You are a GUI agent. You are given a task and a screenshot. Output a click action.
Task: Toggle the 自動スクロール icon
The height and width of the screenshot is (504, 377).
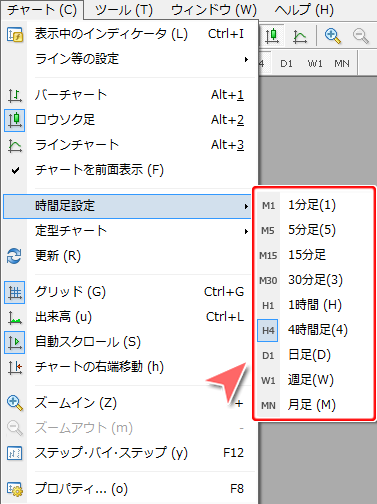(x=14, y=342)
